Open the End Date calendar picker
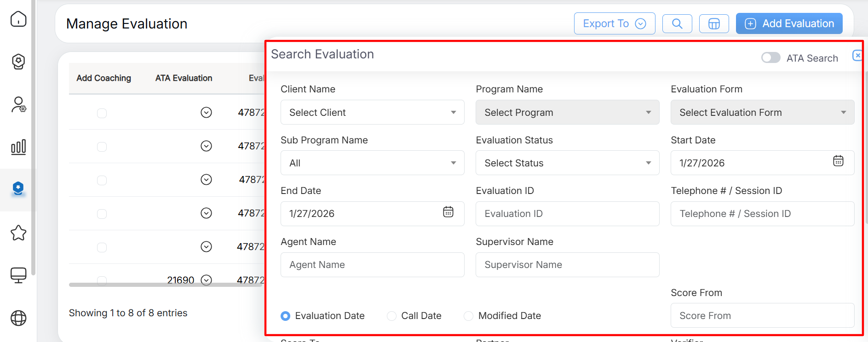The height and width of the screenshot is (342, 868). click(448, 212)
